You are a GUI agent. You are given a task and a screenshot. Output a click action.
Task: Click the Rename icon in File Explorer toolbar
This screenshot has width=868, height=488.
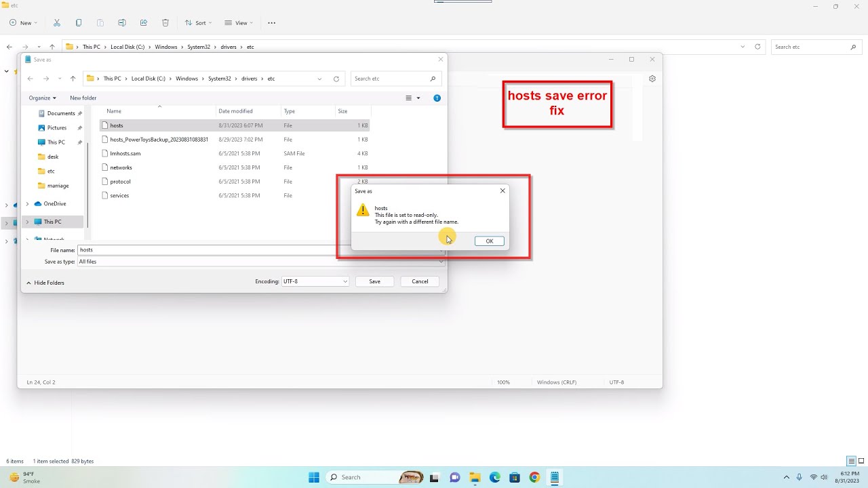(122, 22)
